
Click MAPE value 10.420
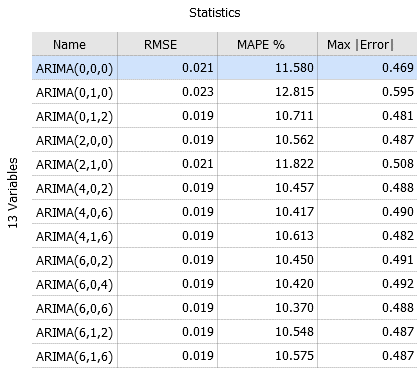point(294,284)
